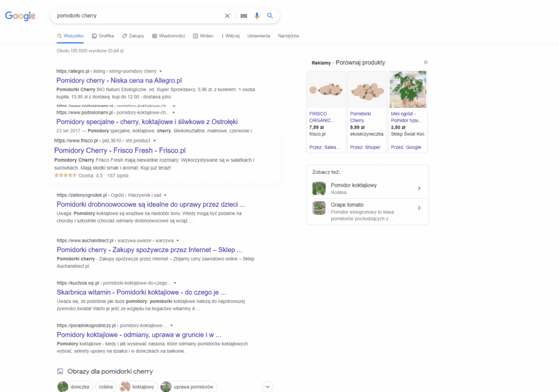Open the image icon beside Obrazy dla pomidorki cherry
Viewport: 559px width, 392px height.
tap(60, 371)
